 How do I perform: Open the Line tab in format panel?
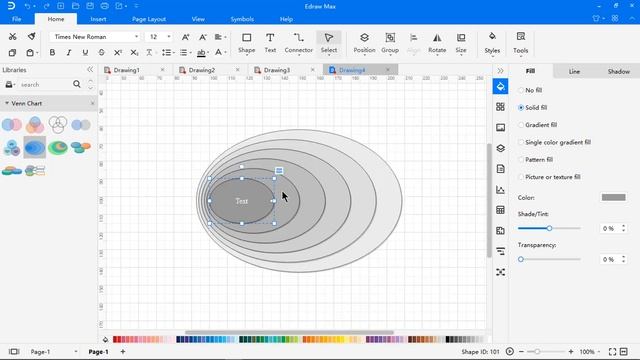coord(574,71)
